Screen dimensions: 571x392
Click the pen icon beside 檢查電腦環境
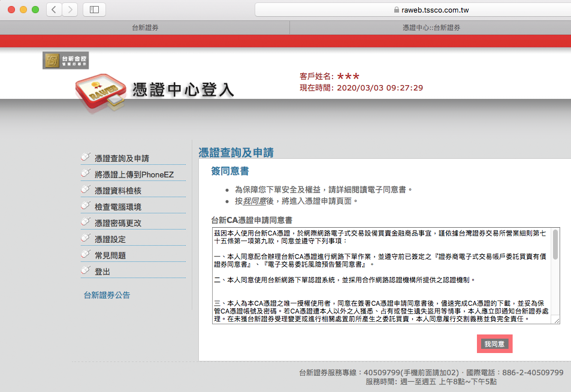86,206
